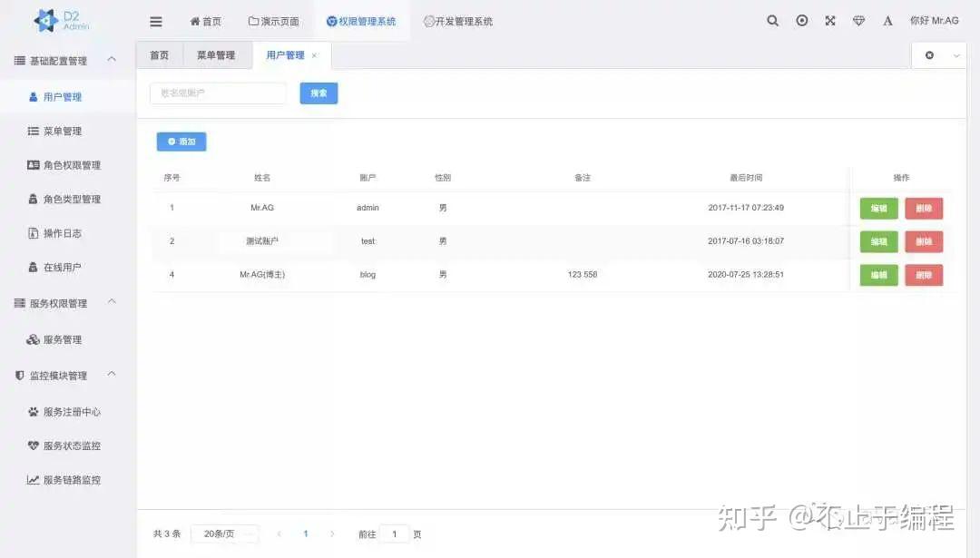Click the circular target icon in header
The height and width of the screenshot is (558, 980).
802,21
